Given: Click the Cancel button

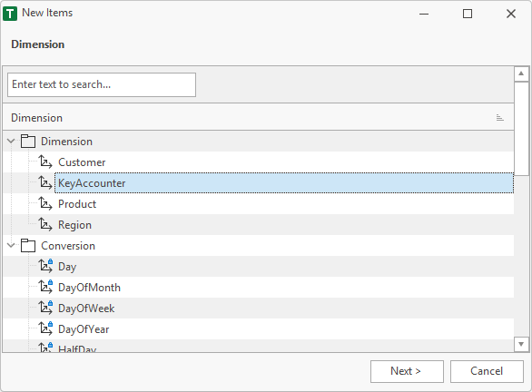Looking at the screenshot, I should [487, 371].
